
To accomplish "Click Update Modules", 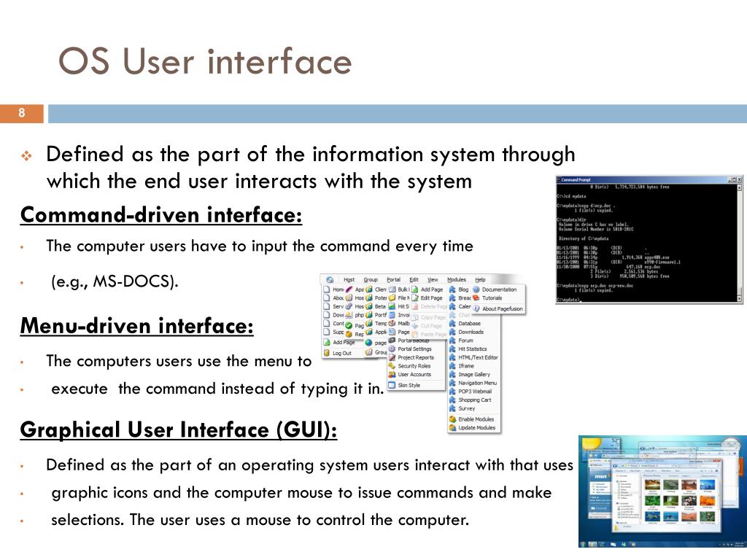I will tap(477, 427).
